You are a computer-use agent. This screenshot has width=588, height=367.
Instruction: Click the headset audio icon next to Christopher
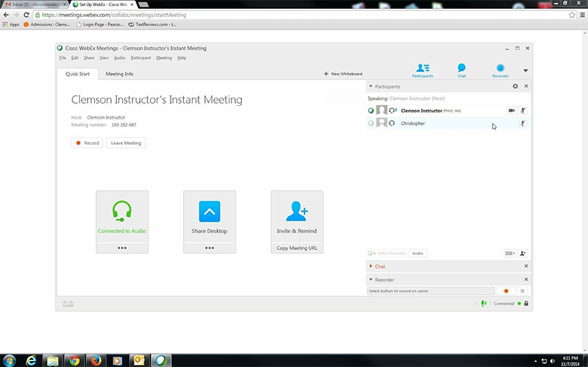(x=392, y=123)
